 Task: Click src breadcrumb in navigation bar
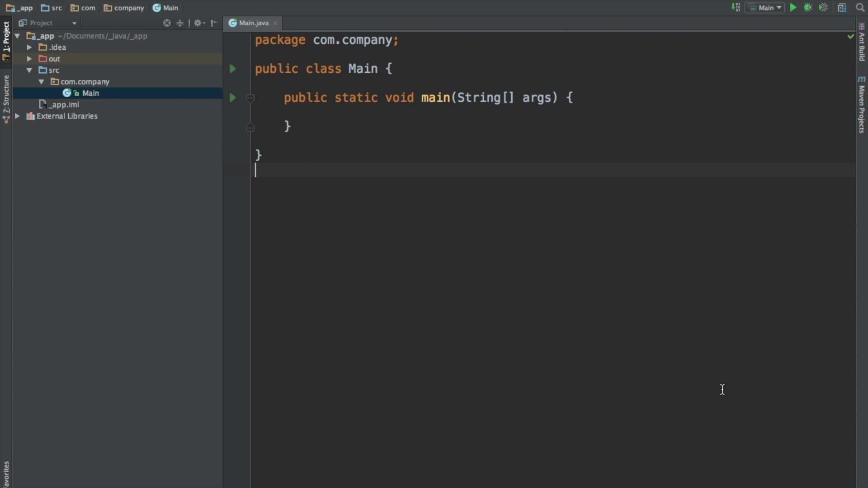[52, 8]
